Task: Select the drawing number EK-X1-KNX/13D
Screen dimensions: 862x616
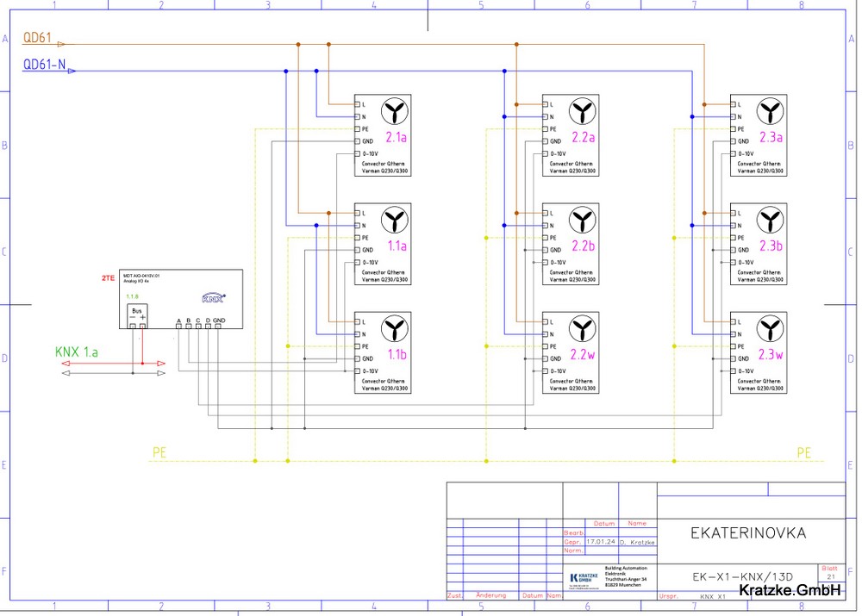Action: [x=742, y=576]
